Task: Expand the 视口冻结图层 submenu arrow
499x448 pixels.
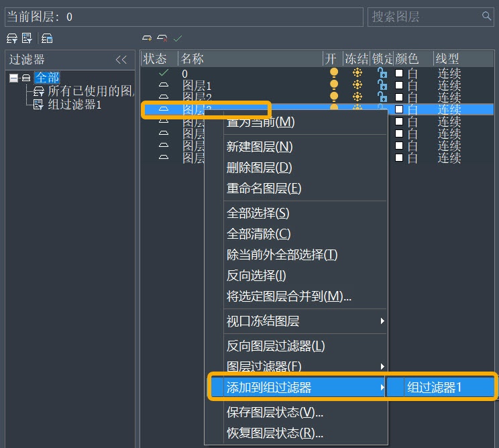Action: (382, 321)
